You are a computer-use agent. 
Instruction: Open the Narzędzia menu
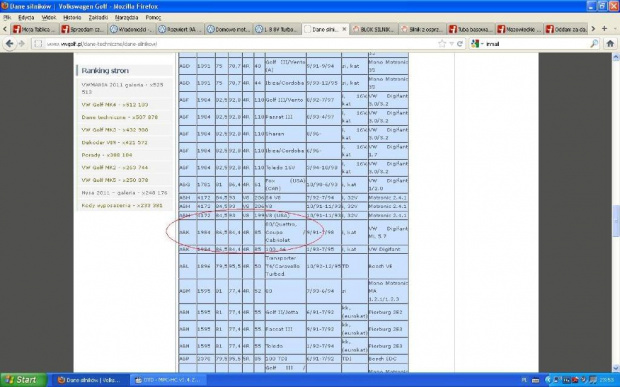tap(127, 17)
